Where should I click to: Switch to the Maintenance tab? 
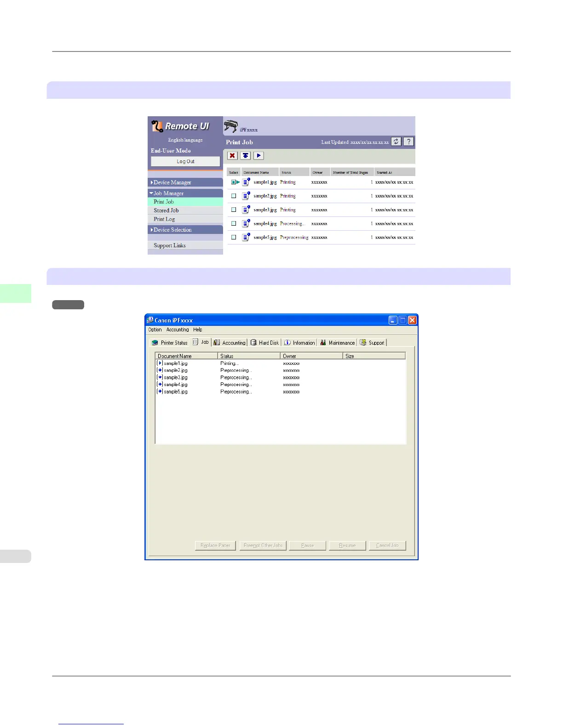(x=338, y=343)
